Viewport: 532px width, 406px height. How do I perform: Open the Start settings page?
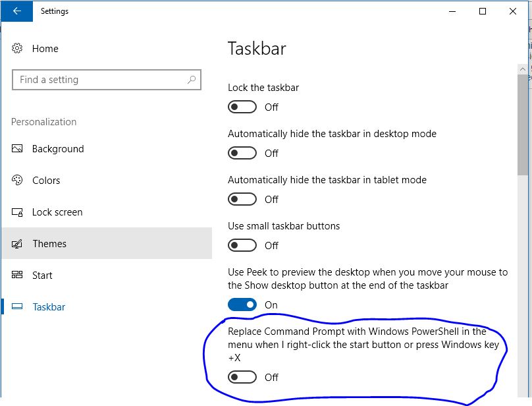pos(107,275)
